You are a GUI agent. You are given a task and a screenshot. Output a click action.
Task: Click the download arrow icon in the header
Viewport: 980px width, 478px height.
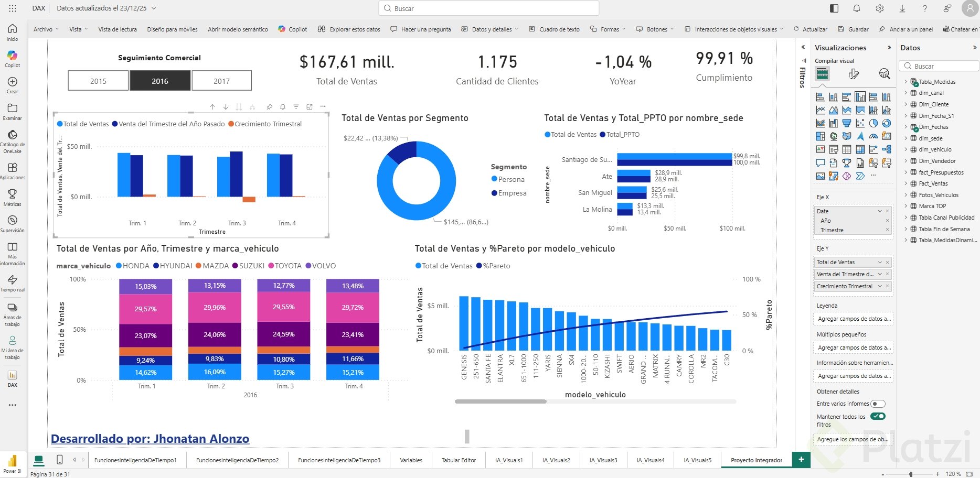tap(902, 8)
